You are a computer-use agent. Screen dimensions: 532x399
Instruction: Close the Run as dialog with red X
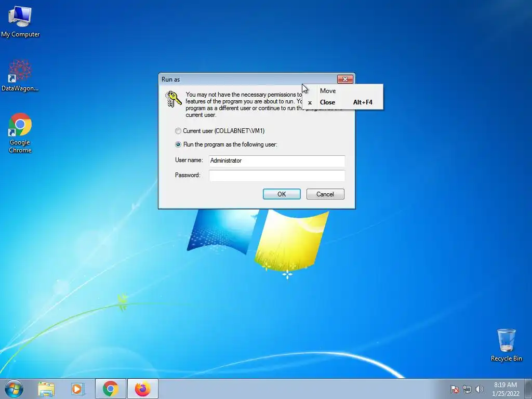(345, 79)
